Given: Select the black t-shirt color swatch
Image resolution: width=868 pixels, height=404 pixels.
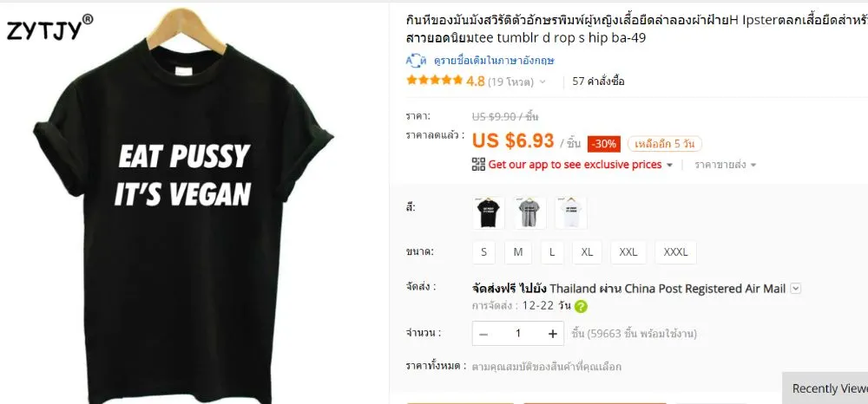Looking at the screenshot, I should tap(489, 212).
